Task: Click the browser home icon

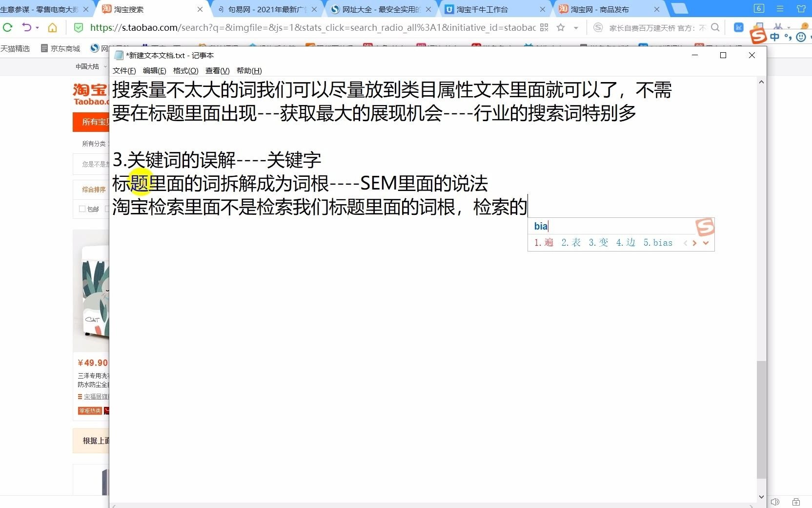Action: click(53, 28)
